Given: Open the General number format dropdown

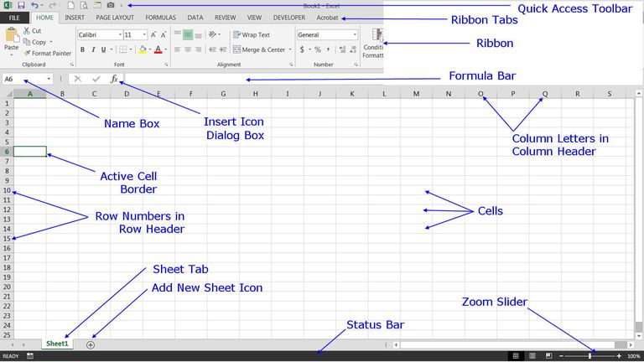Looking at the screenshot, I should 355,35.
